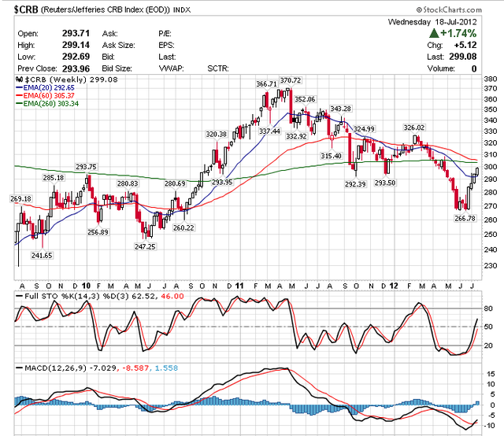
Task: Click the 256.89 price label
Action: 98,232
